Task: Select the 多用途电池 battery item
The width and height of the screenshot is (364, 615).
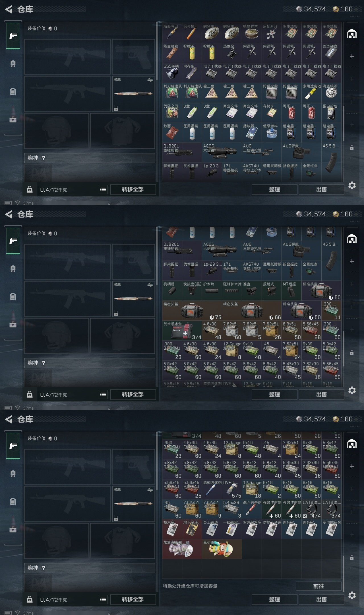Action: point(311,93)
